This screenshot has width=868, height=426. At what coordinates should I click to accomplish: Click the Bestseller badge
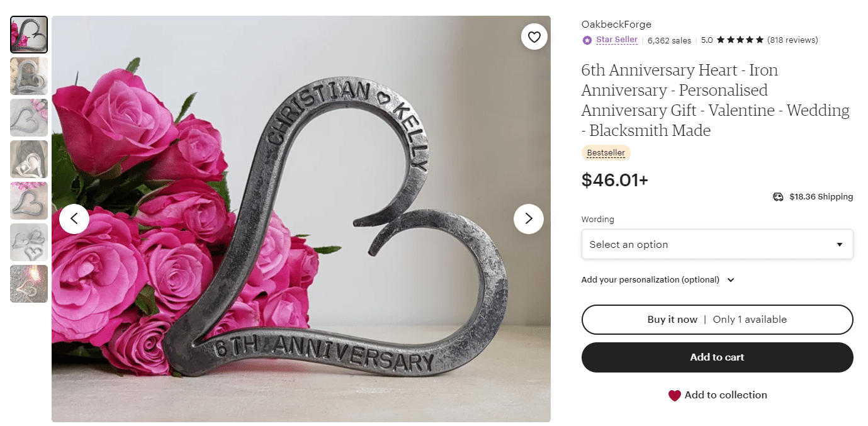tap(606, 153)
